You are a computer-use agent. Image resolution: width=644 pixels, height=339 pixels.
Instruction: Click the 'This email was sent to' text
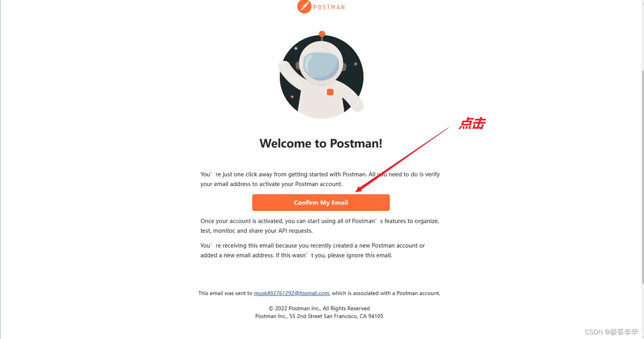click(x=225, y=293)
